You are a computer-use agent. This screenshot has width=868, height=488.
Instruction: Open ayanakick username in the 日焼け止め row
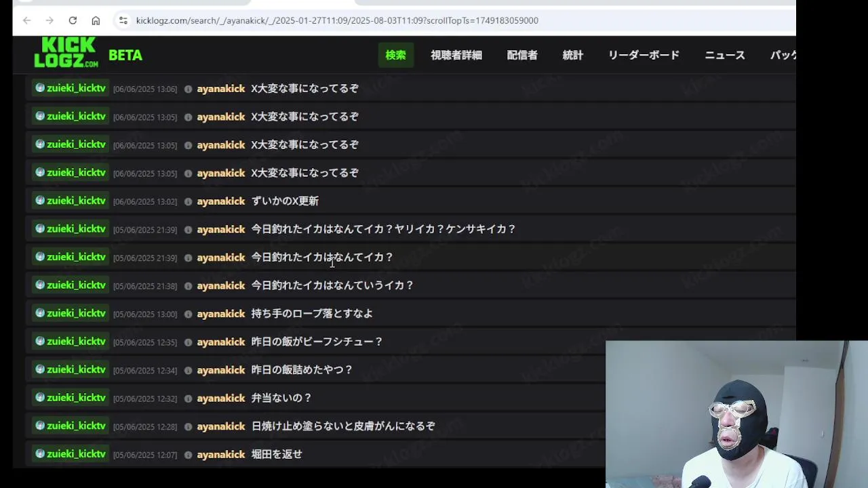point(221,426)
